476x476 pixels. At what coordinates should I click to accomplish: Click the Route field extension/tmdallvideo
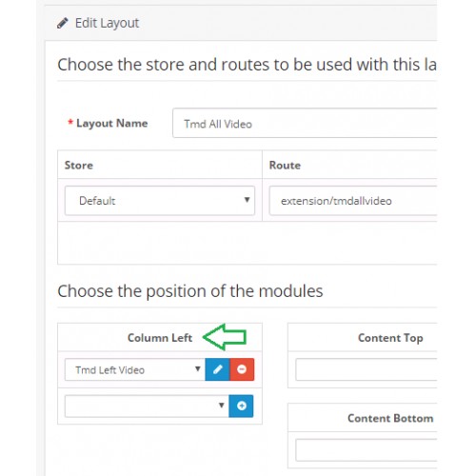[353, 201]
